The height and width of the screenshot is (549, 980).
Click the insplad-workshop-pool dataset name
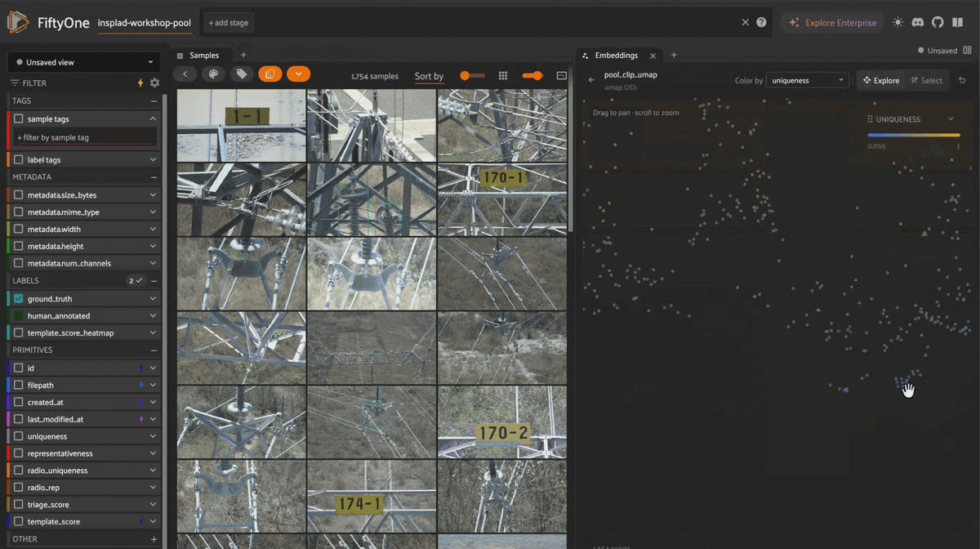click(144, 23)
